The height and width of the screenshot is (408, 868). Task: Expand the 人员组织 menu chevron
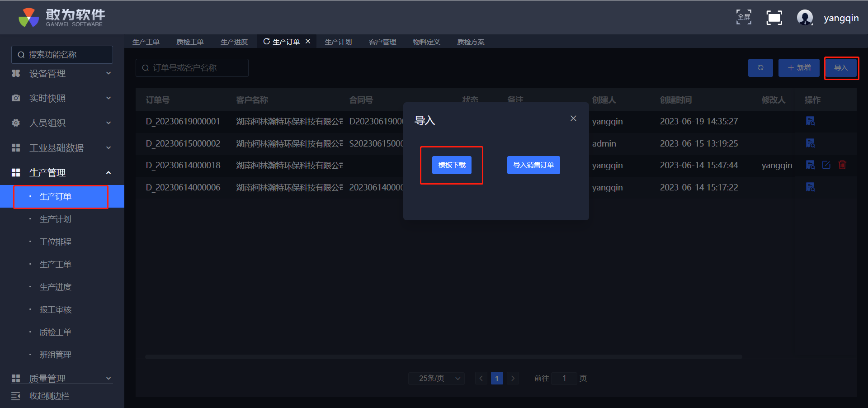(108, 123)
